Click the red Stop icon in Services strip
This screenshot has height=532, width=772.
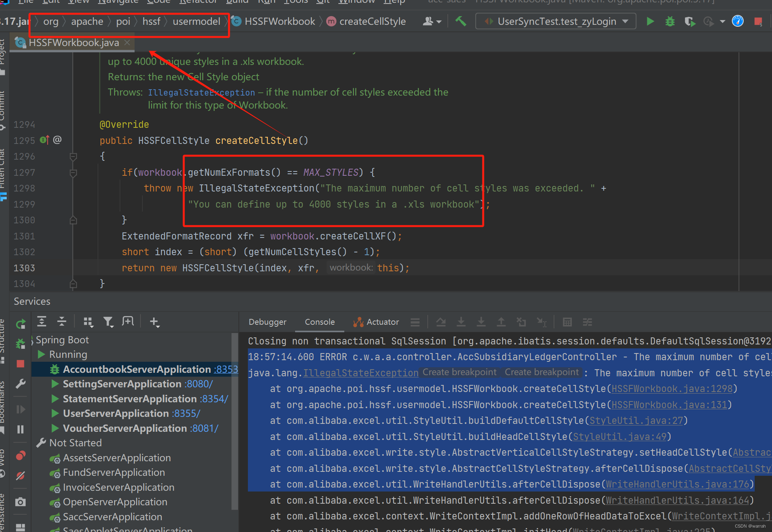(20, 364)
